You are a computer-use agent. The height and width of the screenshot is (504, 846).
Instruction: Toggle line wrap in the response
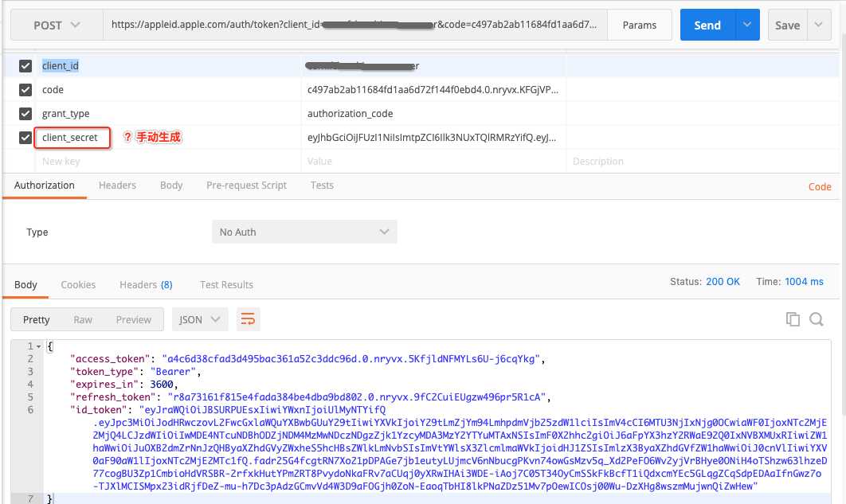[x=248, y=319]
